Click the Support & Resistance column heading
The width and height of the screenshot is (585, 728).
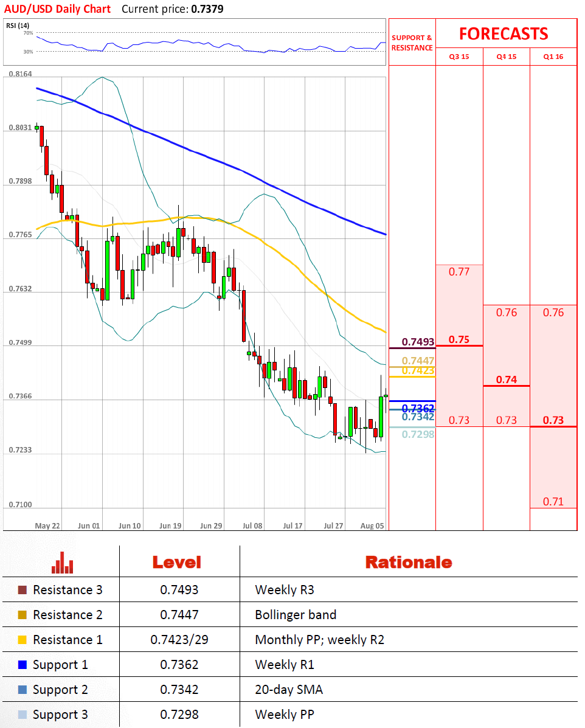pyautogui.click(x=412, y=43)
